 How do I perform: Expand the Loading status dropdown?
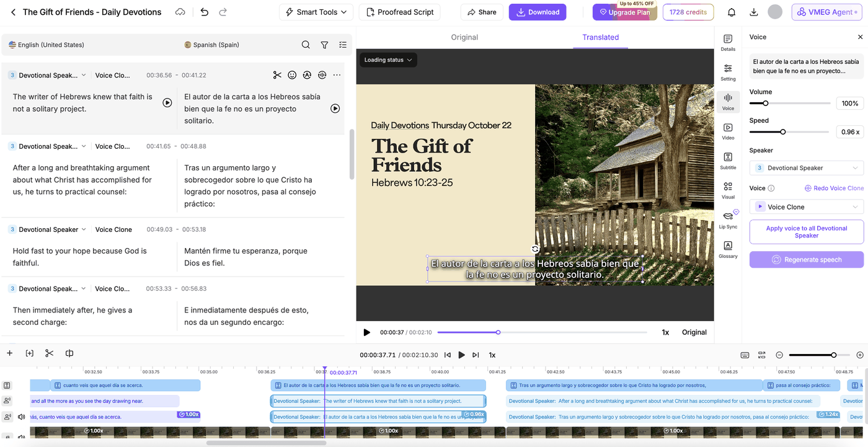pos(388,60)
